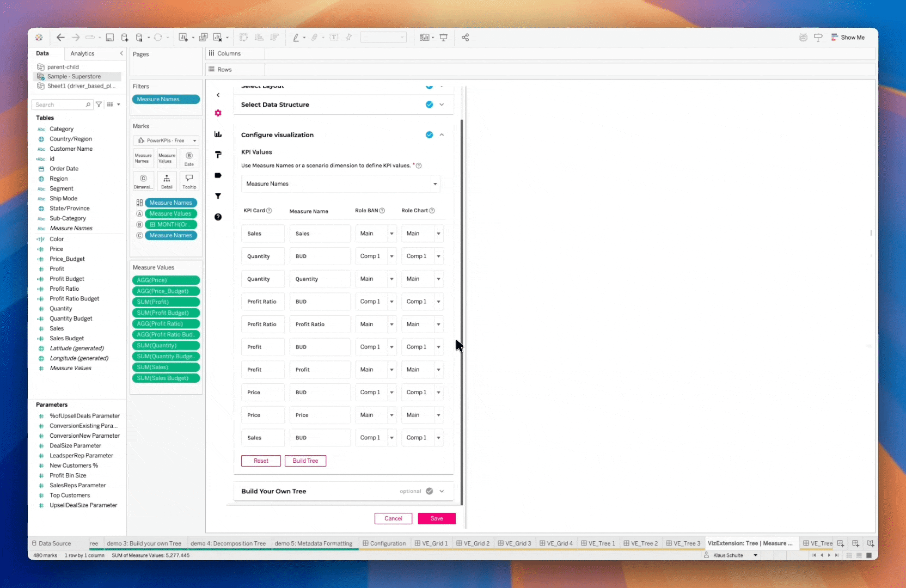Click the Build Tree button
Viewport: 906px width, 588px height.
pos(305,461)
